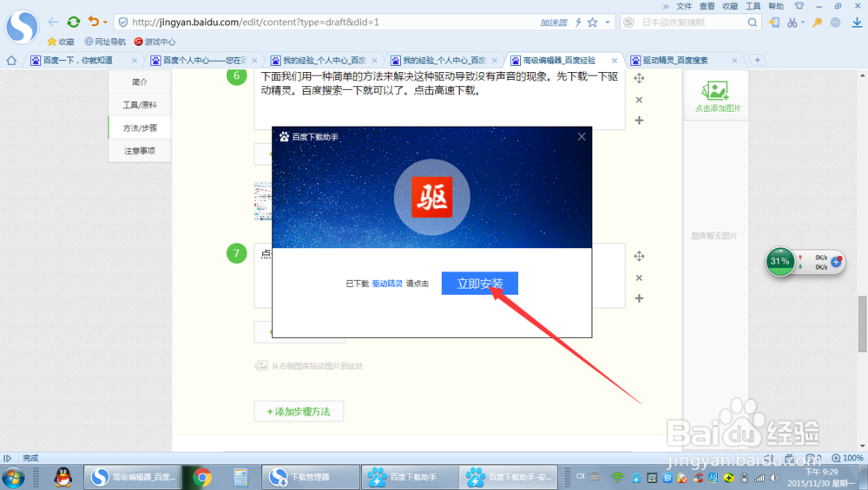Open the browser download arrow icon
The height and width of the screenshot is (490, 868).
(857, 23)
